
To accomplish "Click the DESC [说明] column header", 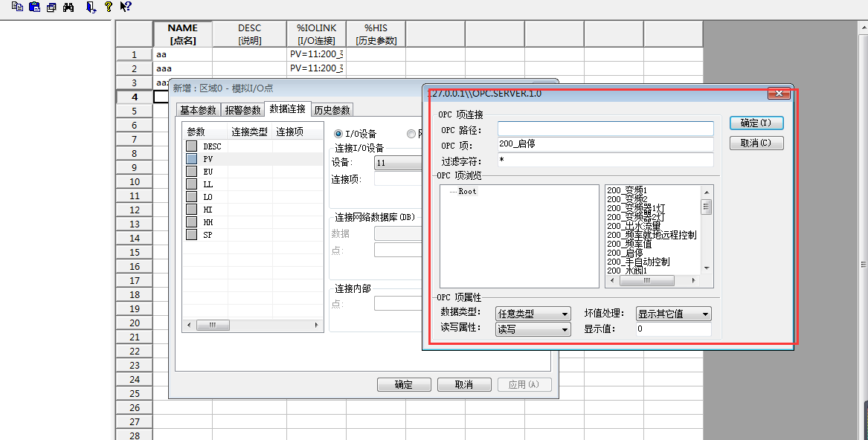I will pyautogui.click(x=249, y=33).
